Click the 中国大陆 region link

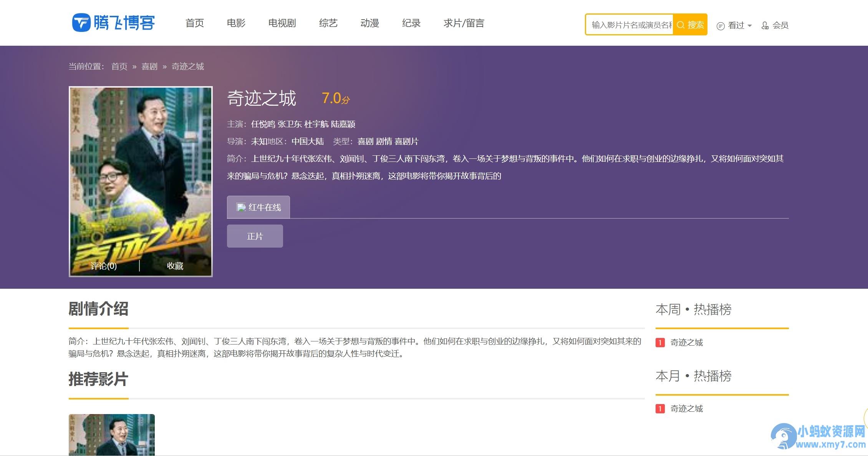(308, 141)
